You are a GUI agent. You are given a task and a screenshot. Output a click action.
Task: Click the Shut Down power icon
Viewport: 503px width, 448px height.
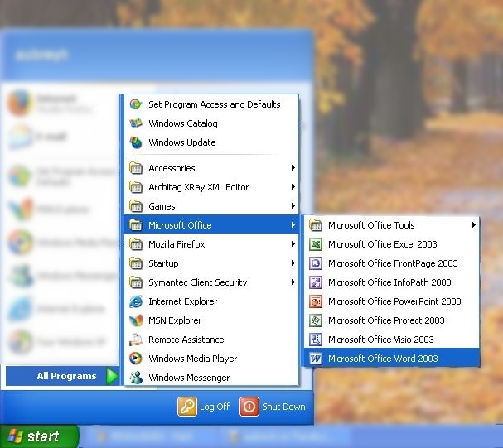point(249,407)
